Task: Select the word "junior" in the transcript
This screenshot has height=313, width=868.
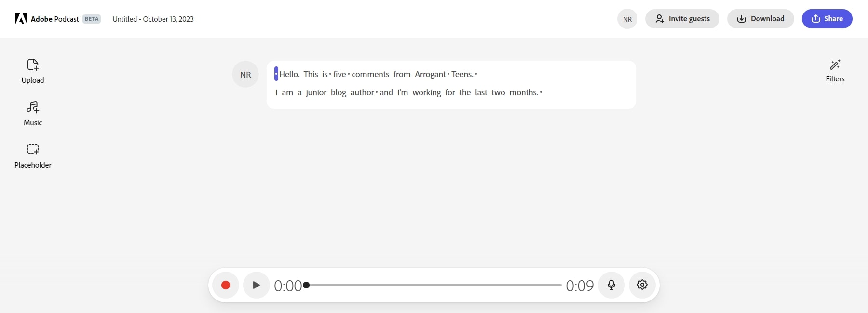Action: click(316, 92)
